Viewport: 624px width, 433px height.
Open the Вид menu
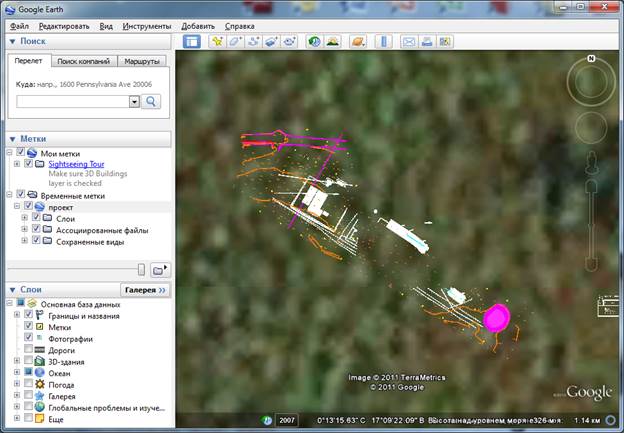pyautogui.click(x=106, y=26)
